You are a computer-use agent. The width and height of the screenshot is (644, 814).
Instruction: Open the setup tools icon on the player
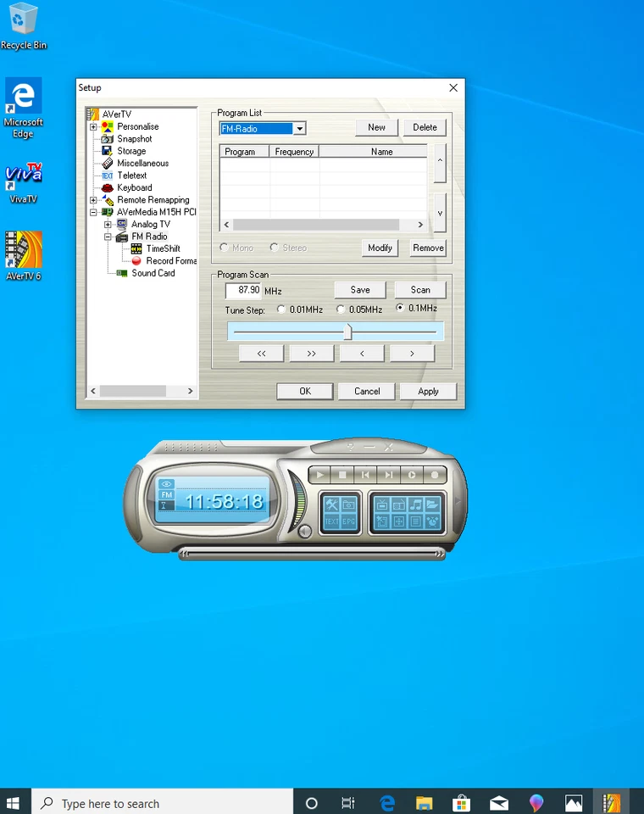(x=331, y=504)
